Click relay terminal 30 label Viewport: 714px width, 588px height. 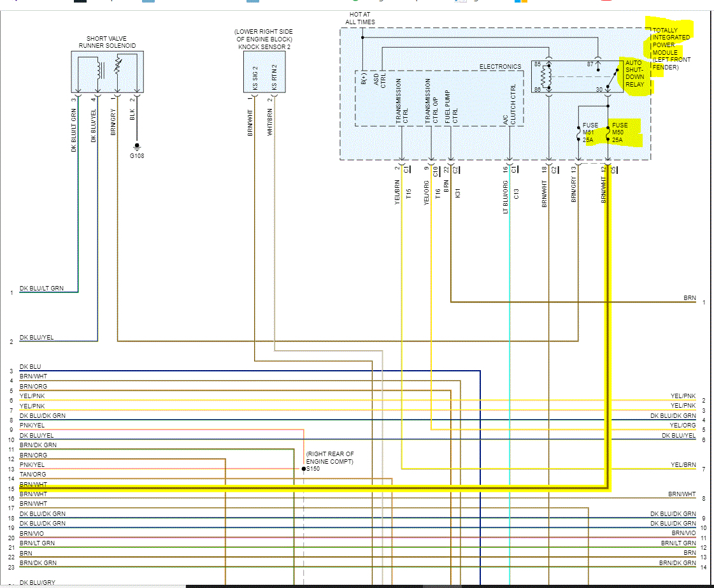(599, 90)
